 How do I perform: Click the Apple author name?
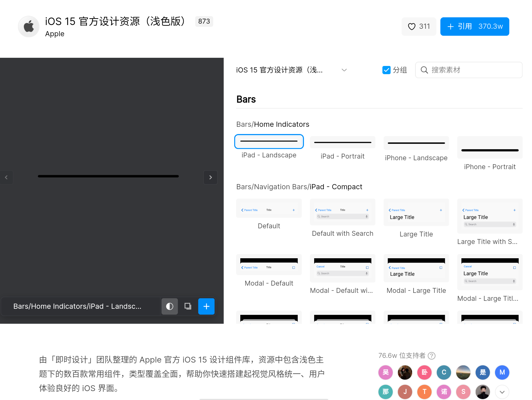[x=55, y=34]
